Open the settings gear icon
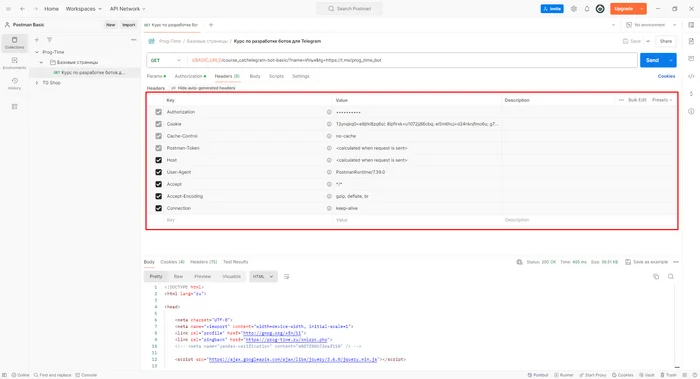The image size is (700, 379). click(x=574, y=8)
